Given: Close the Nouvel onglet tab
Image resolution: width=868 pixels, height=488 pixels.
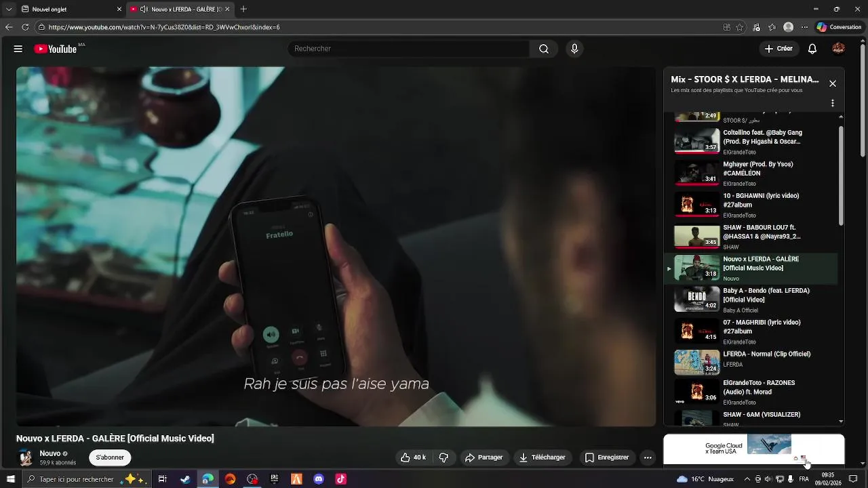Looking at the screenshot, I should [119, 9].
